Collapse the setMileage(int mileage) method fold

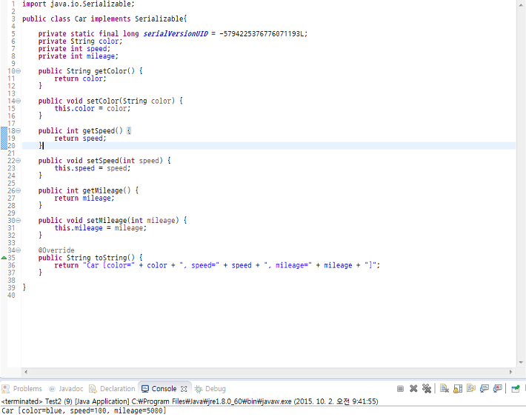[18, 220]
